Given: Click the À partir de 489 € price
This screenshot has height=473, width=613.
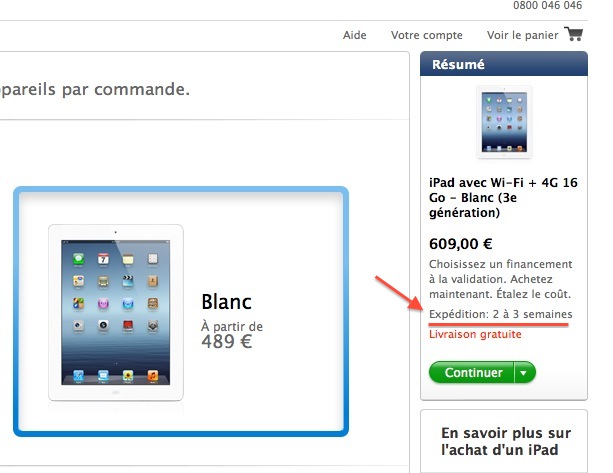Looking at the screenshot, I should click(232, 335).
